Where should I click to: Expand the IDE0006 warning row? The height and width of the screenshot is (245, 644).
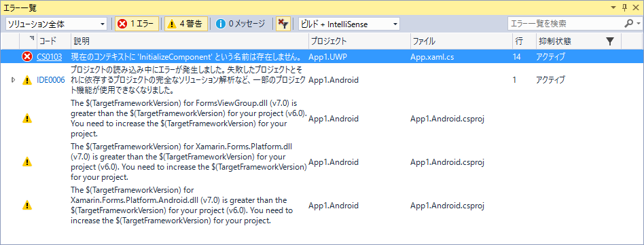point(13,80)
